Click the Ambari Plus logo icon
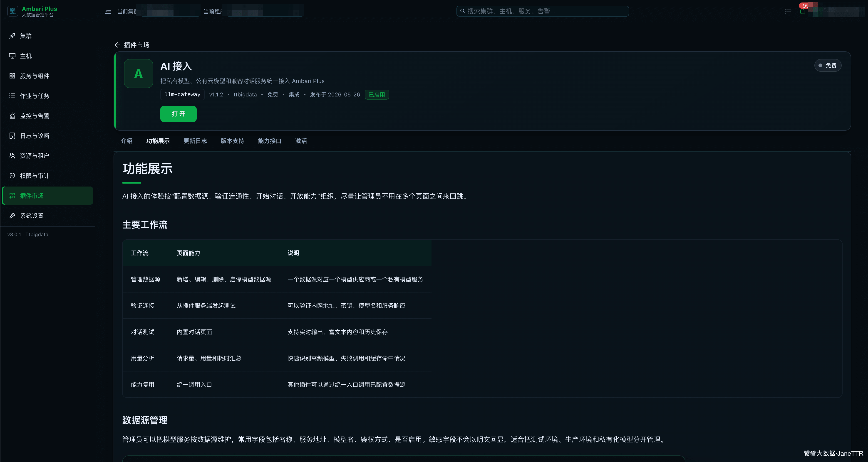The width and height of the screenshot is (868, 462). click(x=13, y=11)
